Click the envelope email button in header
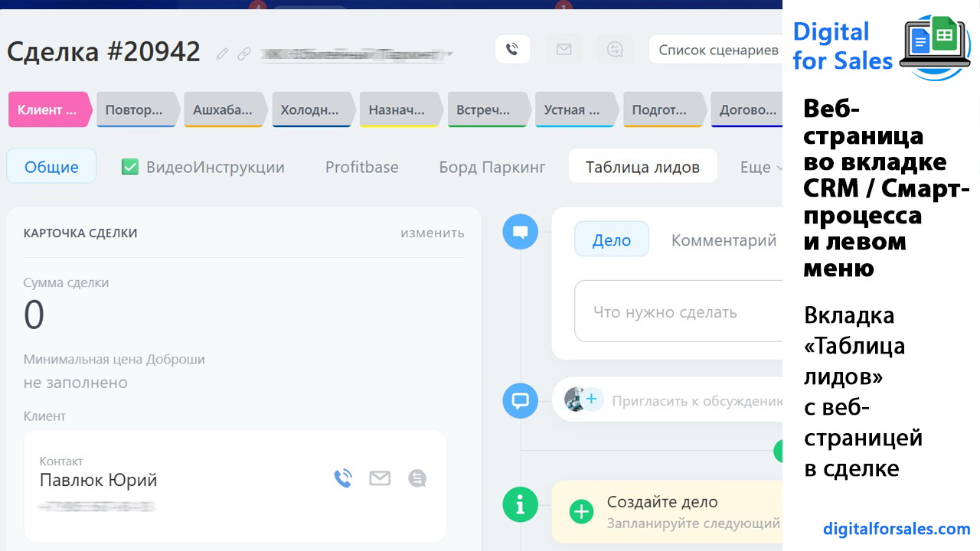The height and width of the screenshot is (551, 980). [563, 50]
